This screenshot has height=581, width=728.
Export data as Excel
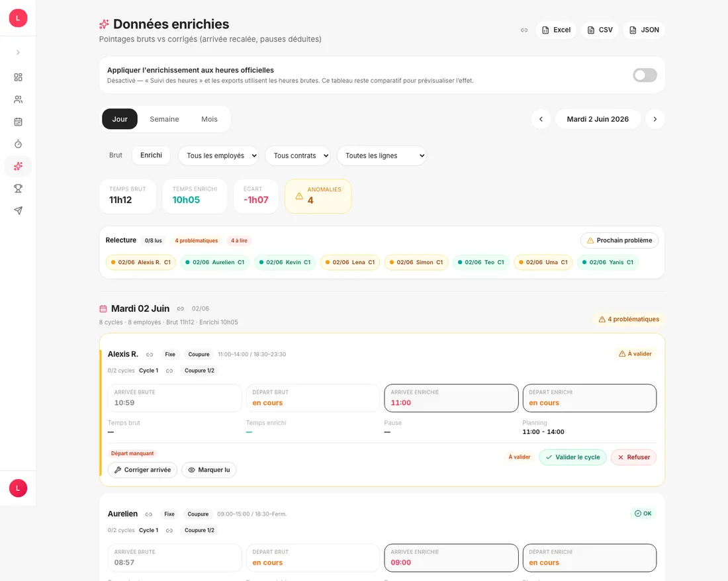pyautogui.click(x=556, y=30)
